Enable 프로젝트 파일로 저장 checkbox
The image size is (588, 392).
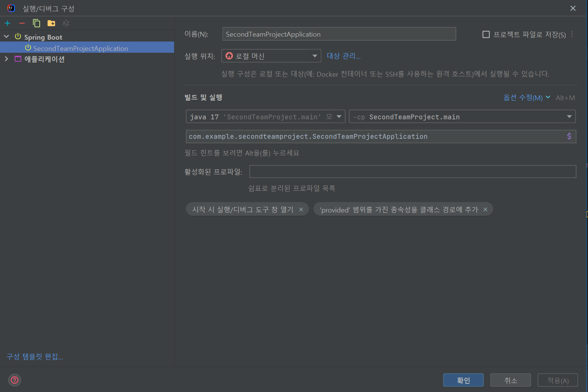[486, 34]
